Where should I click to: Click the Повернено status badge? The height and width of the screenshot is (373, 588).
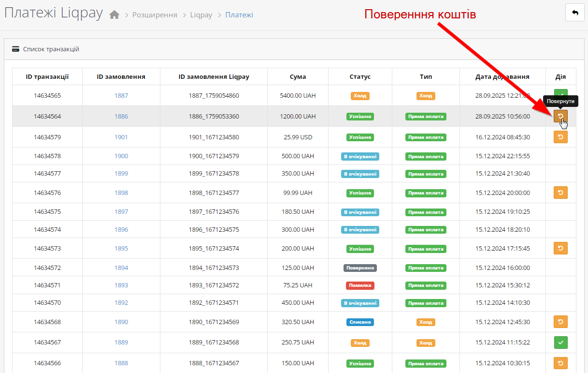[x=360, y=268]
